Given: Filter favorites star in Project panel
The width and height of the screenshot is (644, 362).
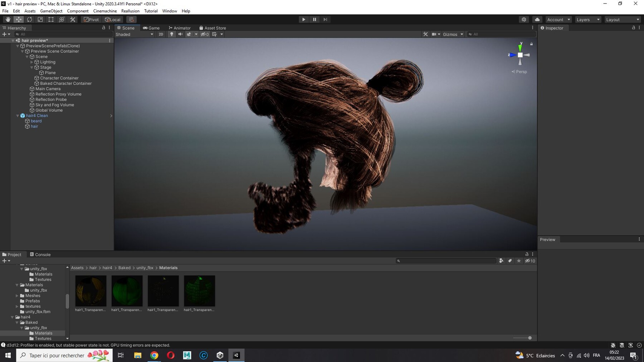Looking at the screenshot, I should click(x=519, y=261).
